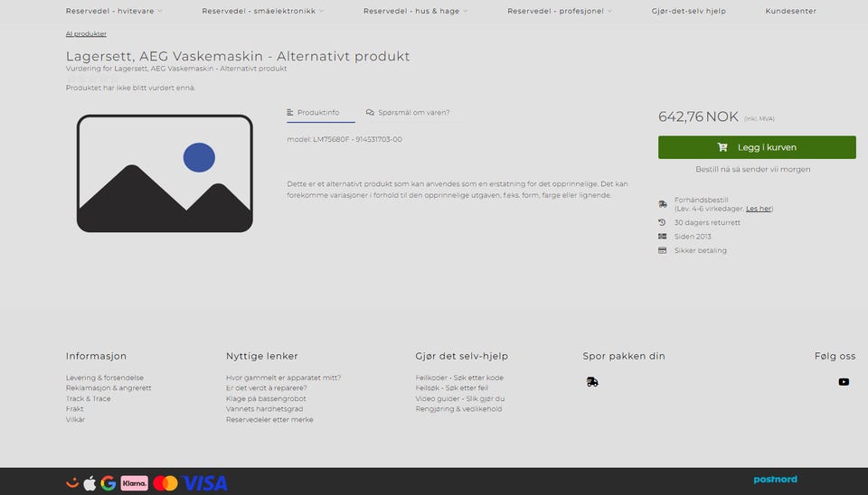Click the flag icon by Siden 2013
This screenshot has width=868, height=495.
pos(662,236)
